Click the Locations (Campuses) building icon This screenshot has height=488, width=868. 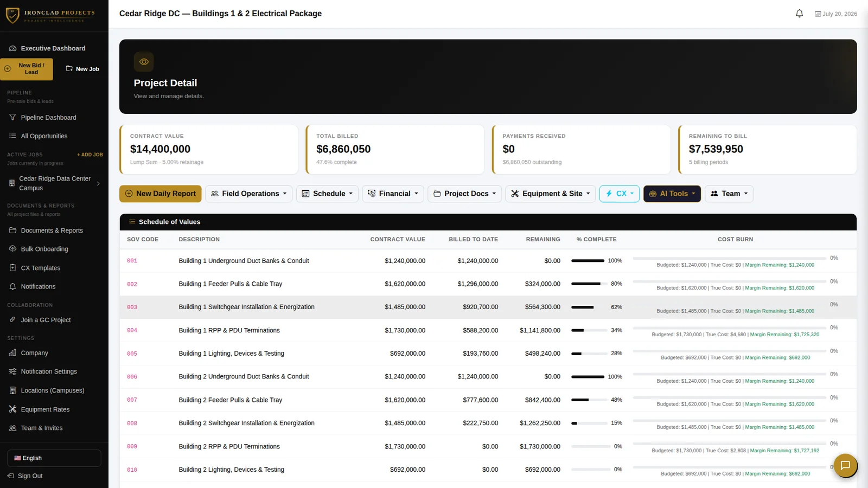point(12,390)
